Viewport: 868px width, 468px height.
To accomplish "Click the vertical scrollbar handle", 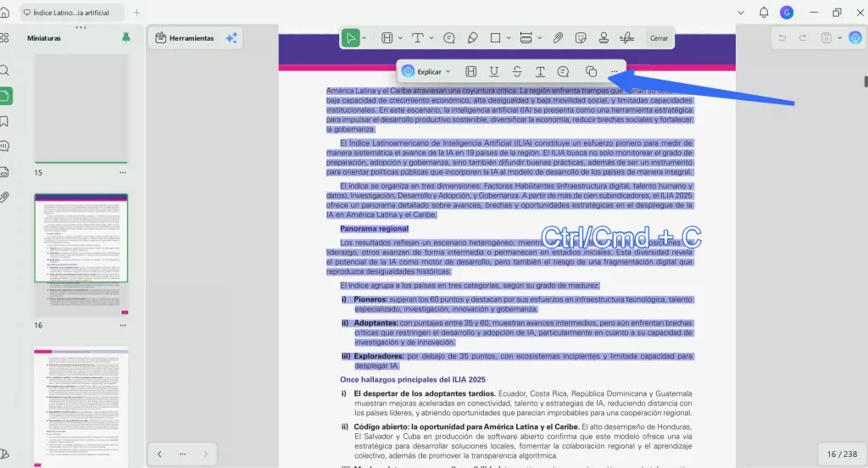I will click(865, 81).
